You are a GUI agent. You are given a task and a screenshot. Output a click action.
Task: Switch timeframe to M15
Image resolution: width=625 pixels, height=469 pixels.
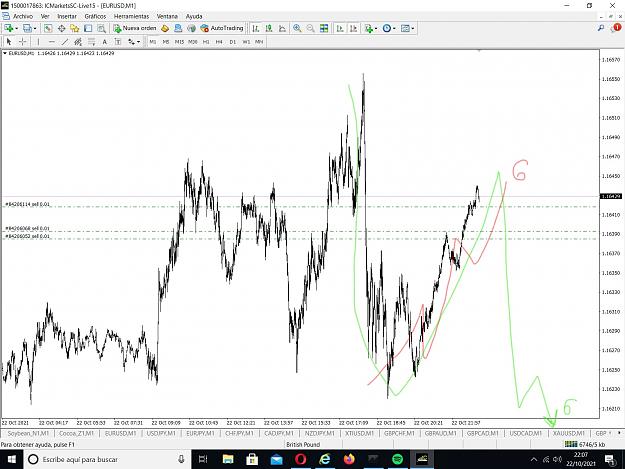tap(179, 42)
